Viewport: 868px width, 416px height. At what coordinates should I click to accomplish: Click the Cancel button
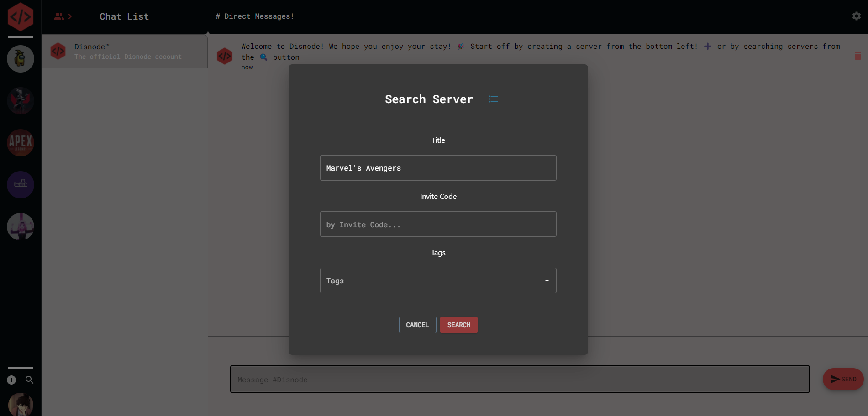(x=417, y=325)
